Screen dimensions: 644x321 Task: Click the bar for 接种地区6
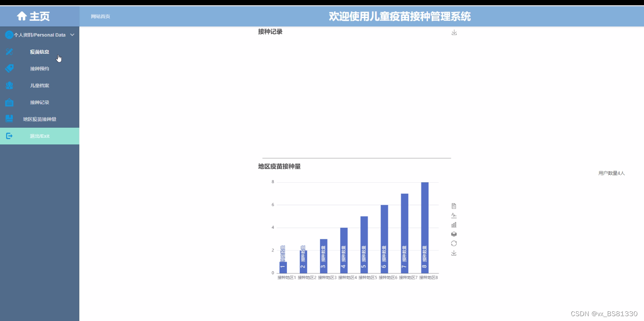click(384, 239)
